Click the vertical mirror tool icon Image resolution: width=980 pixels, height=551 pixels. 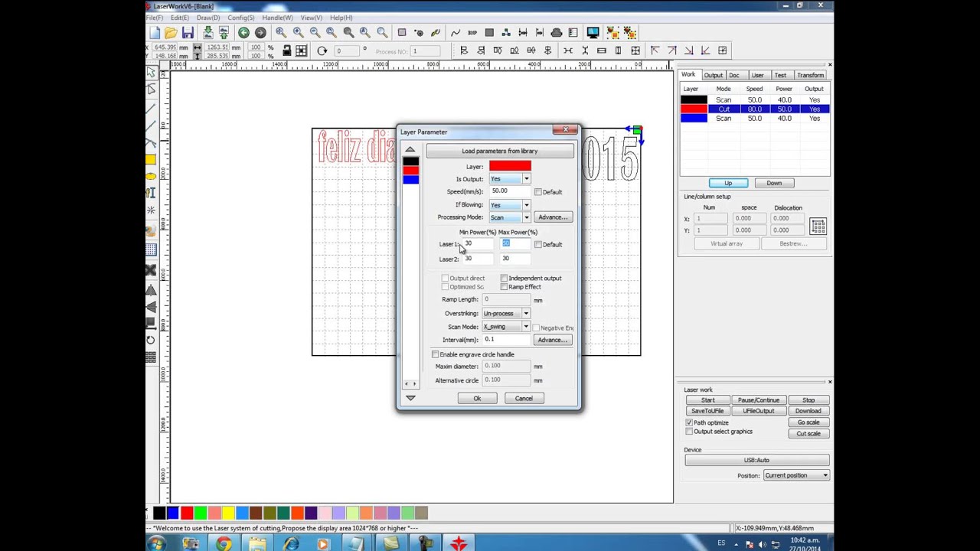(x=151, y=307)
